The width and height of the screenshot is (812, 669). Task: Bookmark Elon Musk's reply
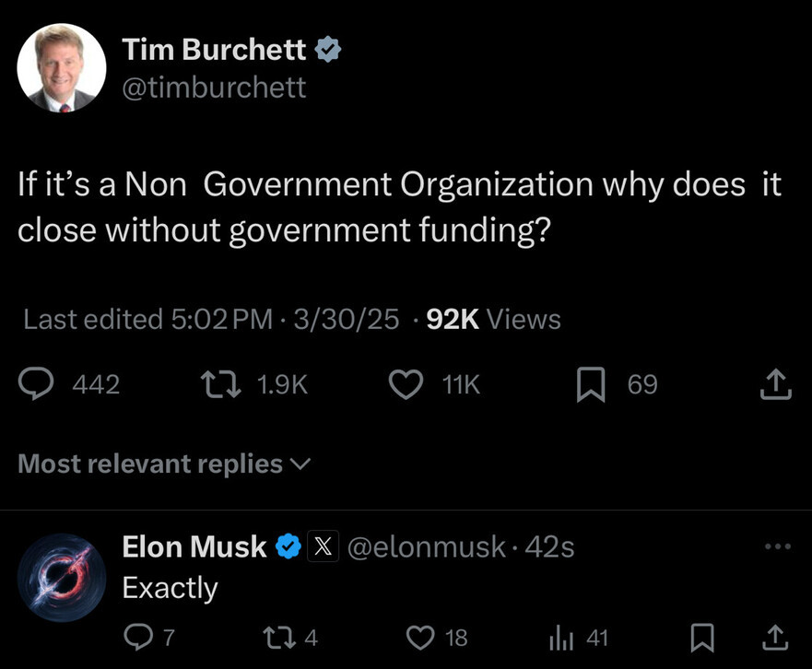click(x=703, y=637)
